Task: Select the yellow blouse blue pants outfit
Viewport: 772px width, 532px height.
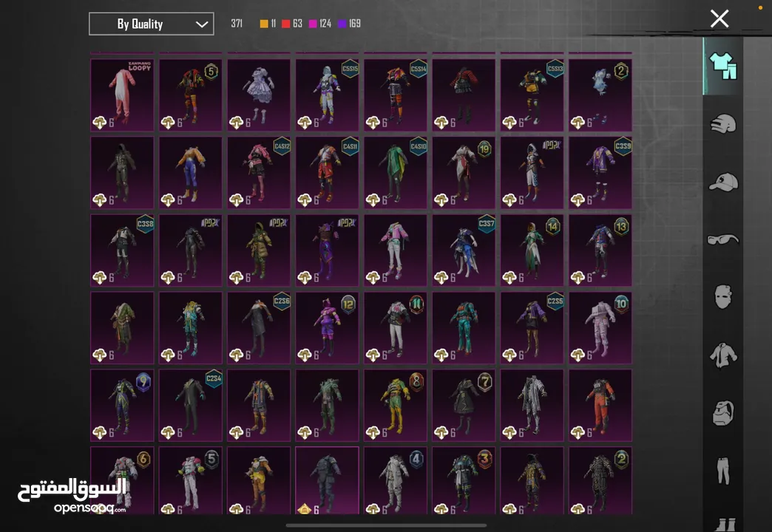Action: click(x=191, y=173)
